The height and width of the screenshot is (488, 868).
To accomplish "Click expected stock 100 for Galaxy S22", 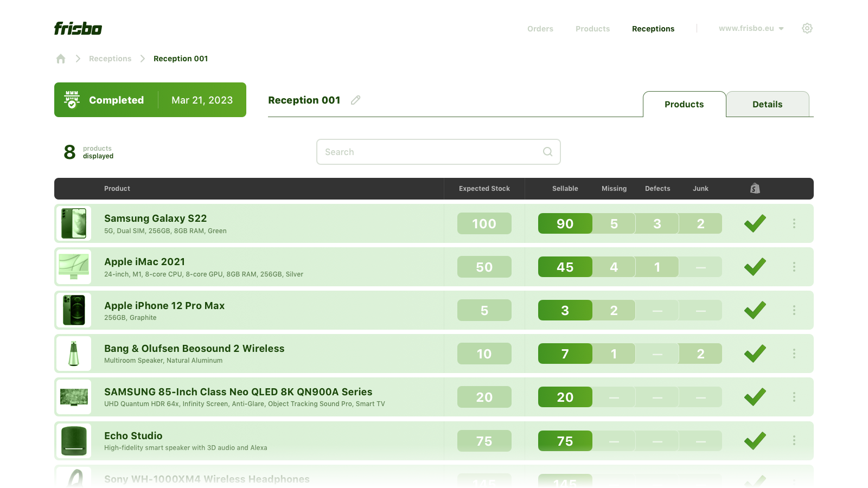I will [x=484, y=223].
